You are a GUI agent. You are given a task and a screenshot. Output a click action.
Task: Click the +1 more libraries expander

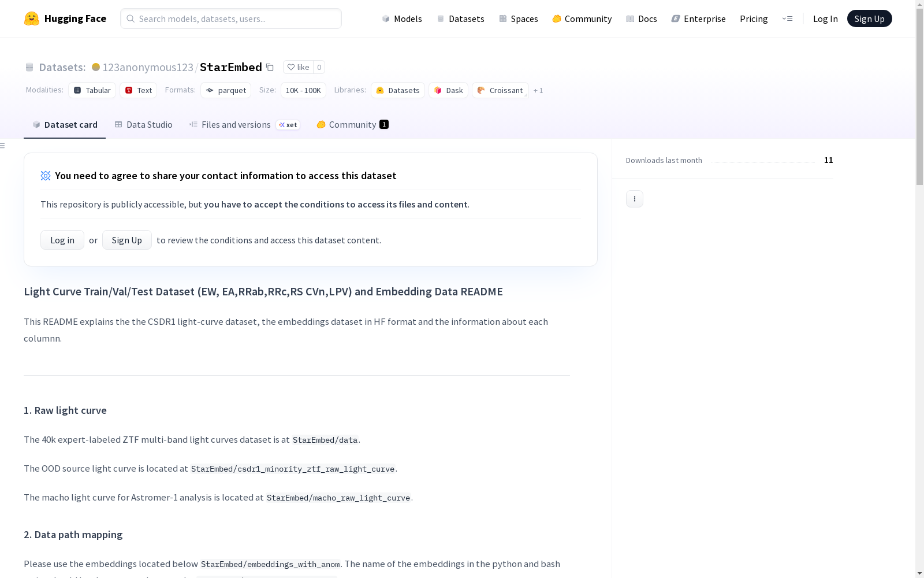tap(538, 90)
